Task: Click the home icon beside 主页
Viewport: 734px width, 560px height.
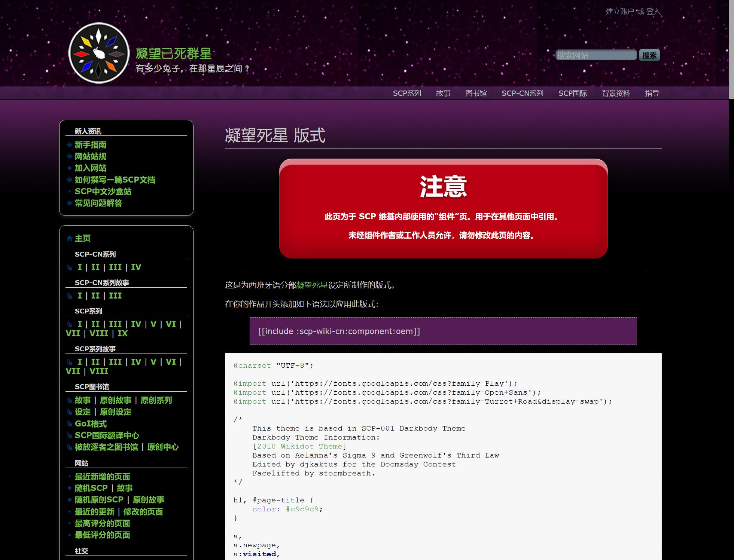Action: click(x=70, y=239)
